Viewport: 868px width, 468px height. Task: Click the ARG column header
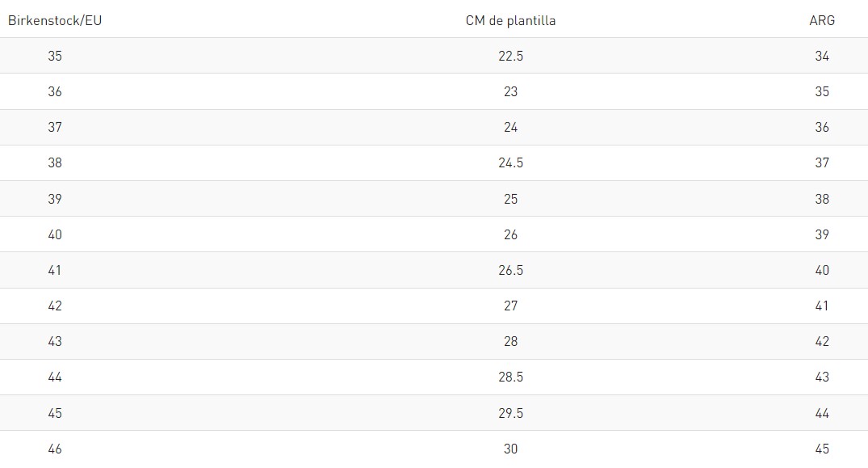click(822, 20)
